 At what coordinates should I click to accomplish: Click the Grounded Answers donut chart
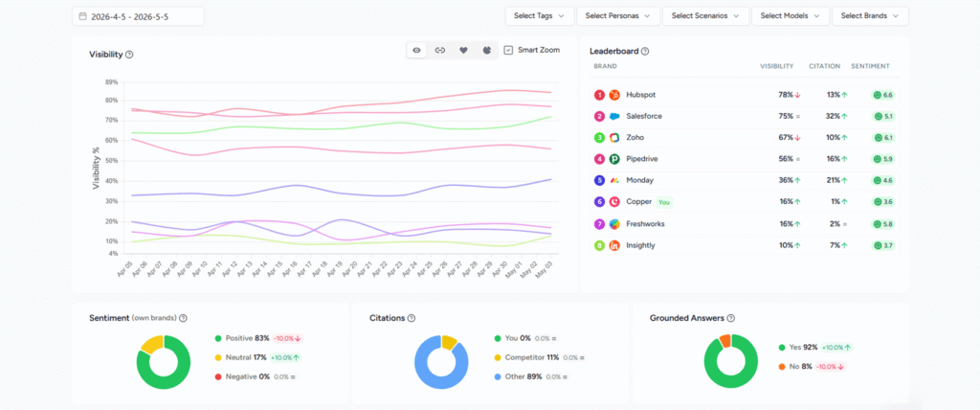(x=730, y=361)
